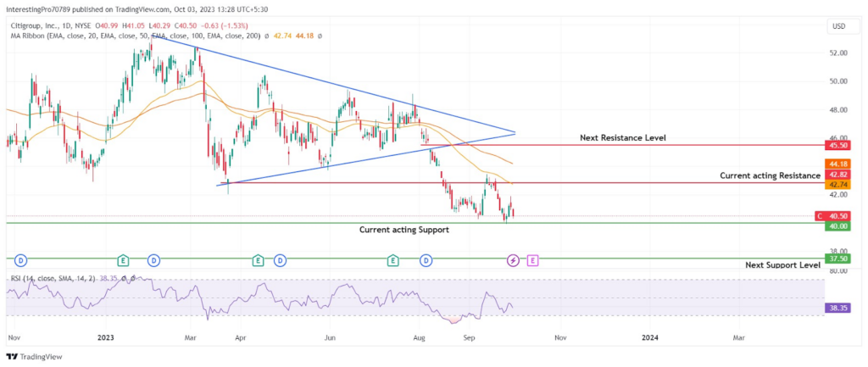Click the dividend marker between 2023 and Mar labels
This screenshot has width=868, height=367.
tap(153, 259)
